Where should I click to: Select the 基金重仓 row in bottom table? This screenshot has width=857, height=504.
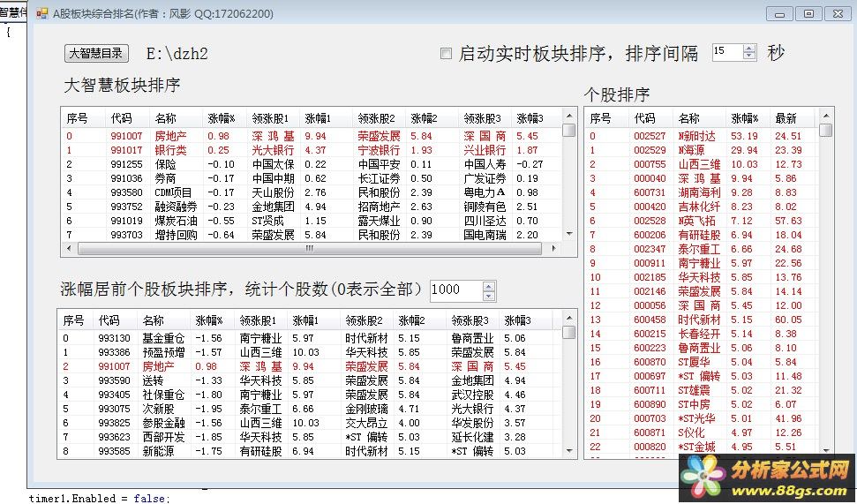310,338
